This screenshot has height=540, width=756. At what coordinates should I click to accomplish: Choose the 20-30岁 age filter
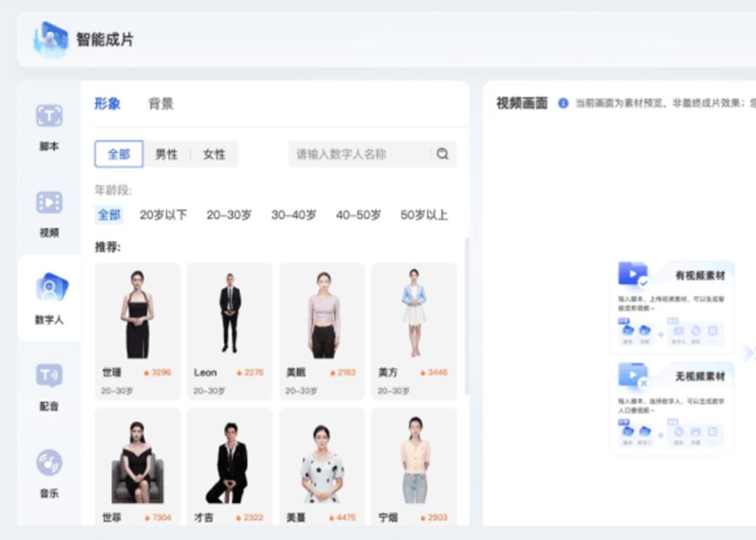(229, 215)
